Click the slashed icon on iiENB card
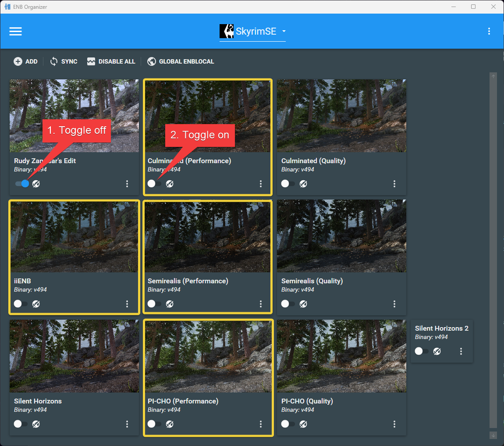Image resolution: width=504 pixels, height=446 pixels. (36, 304)
